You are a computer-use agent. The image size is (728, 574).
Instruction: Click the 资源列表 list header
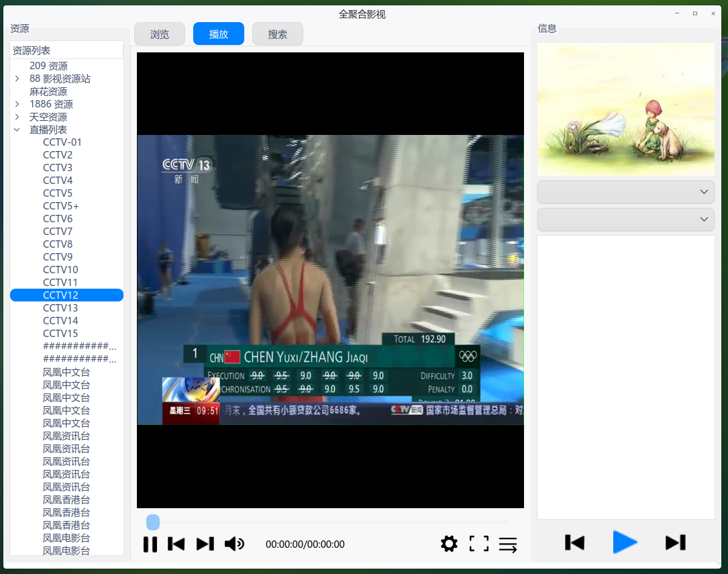pyautogui.click(x=66, y=50)
